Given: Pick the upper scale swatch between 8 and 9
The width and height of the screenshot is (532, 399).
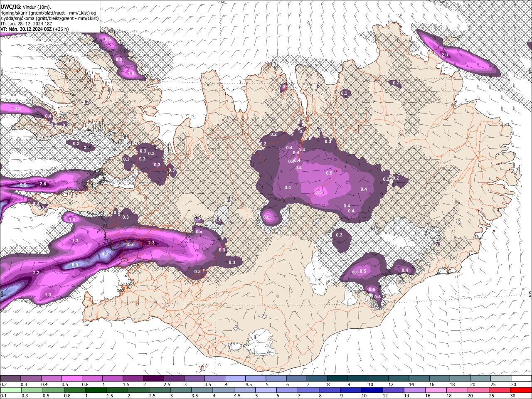Looking at the screenshot, I should pos(337,379).
